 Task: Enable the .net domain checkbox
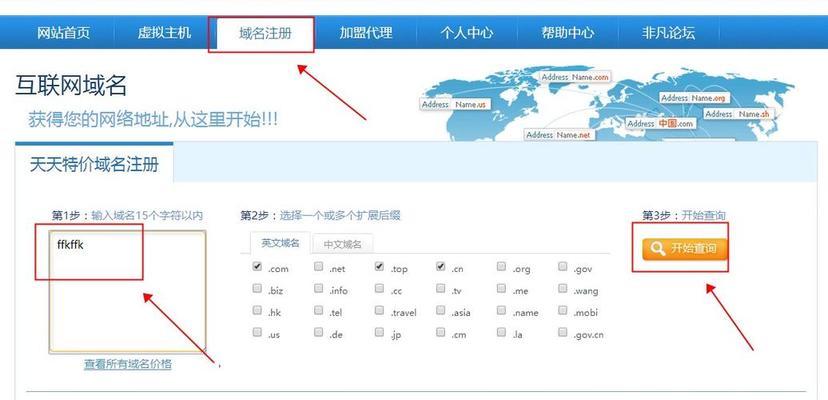319,267
